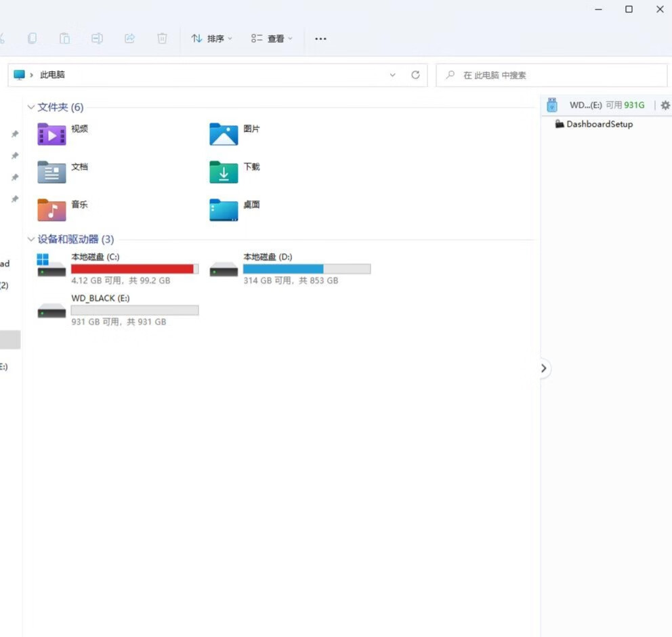Open the three-dot more options menu

point(320,39)
